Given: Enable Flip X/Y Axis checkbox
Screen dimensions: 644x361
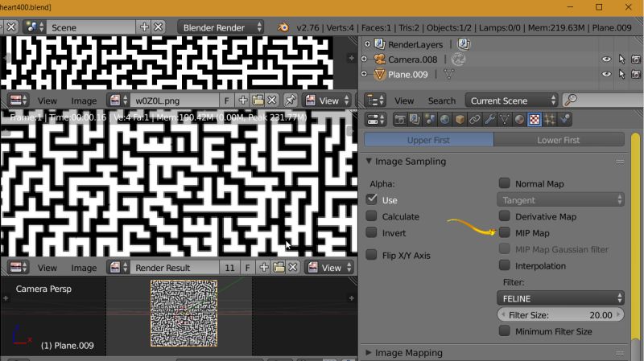Looking at the screenshot, I should [x=372, y=255].
